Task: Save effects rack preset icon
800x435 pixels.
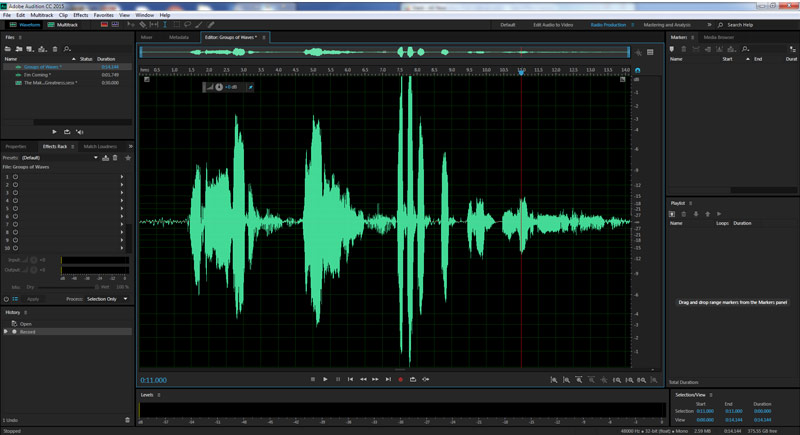Action: pyautogui.click(x=106, y=158)
